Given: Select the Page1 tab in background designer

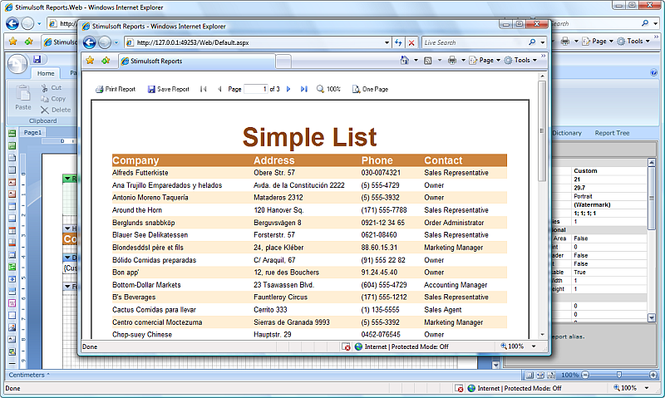Looking at the screenshot, I should [33, 132].
